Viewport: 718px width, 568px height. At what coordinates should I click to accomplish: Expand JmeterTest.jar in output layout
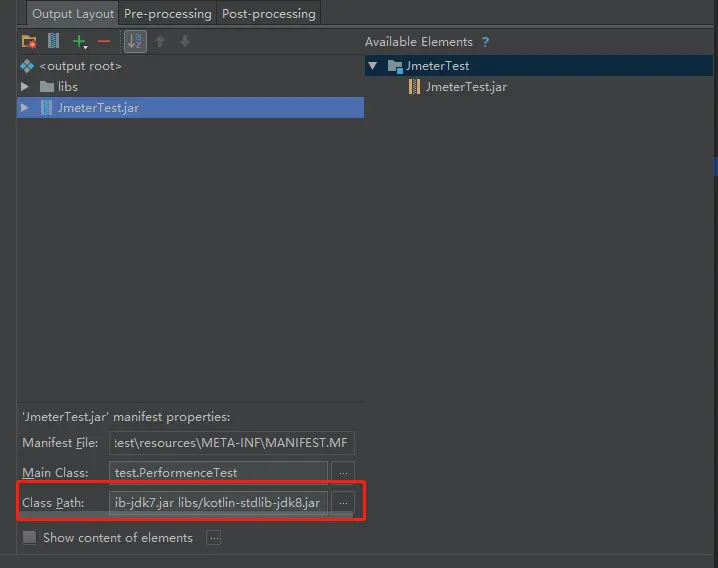pyautogui.click(x=25, y=108)
